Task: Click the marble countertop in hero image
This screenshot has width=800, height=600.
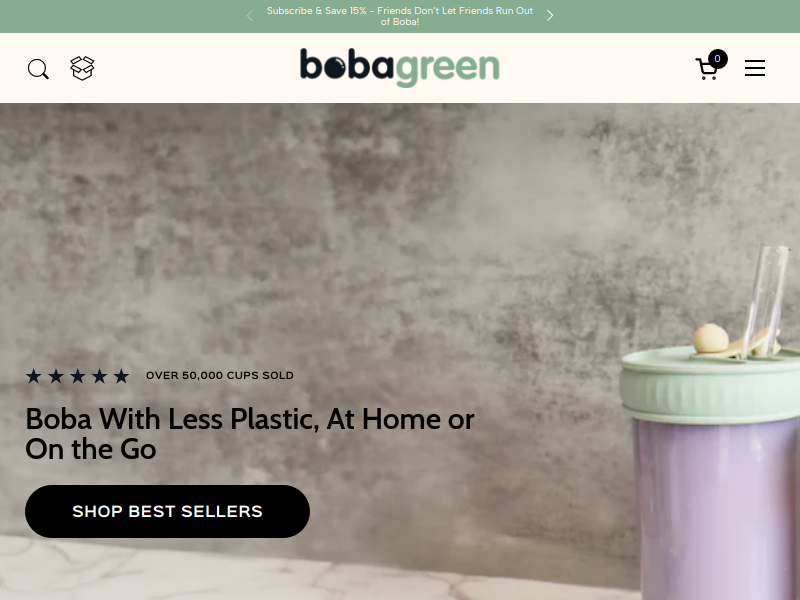Action: [x=316, y=571]
